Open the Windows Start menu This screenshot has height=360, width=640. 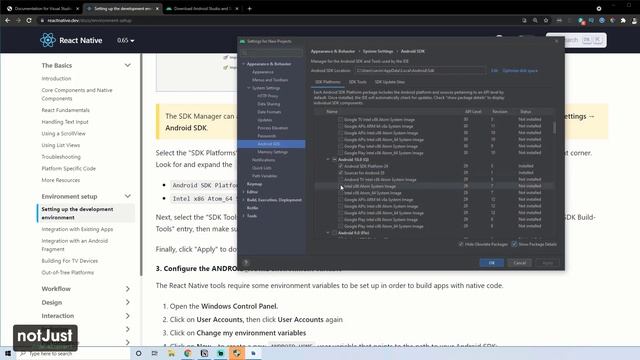[8, 353]
